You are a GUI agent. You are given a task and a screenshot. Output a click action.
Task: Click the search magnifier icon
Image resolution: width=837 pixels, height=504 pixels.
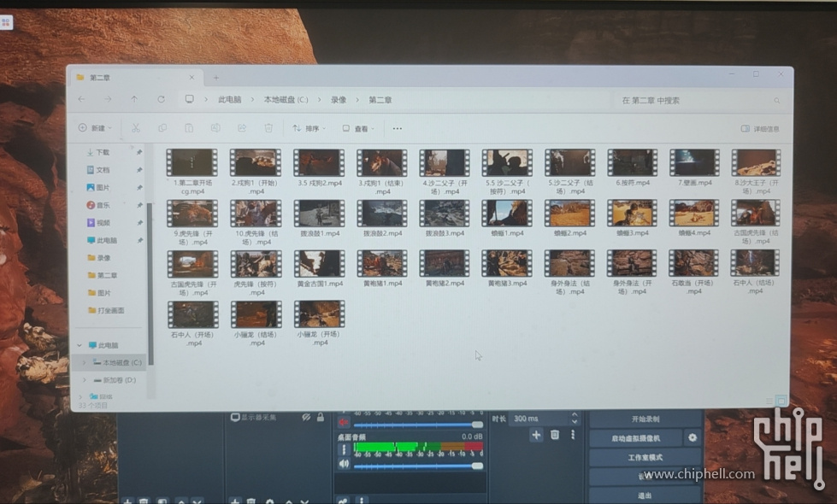[776, 100]
